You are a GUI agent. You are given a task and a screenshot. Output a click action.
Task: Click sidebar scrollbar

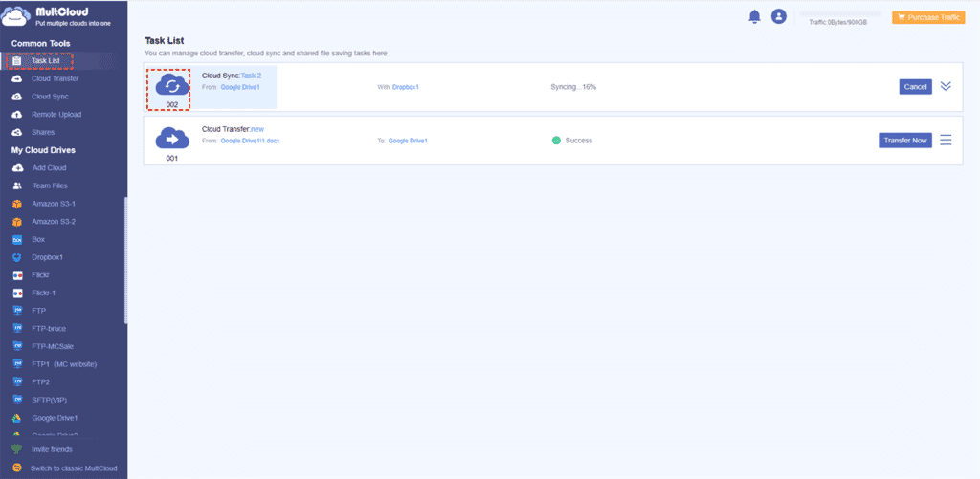[125, 260]
